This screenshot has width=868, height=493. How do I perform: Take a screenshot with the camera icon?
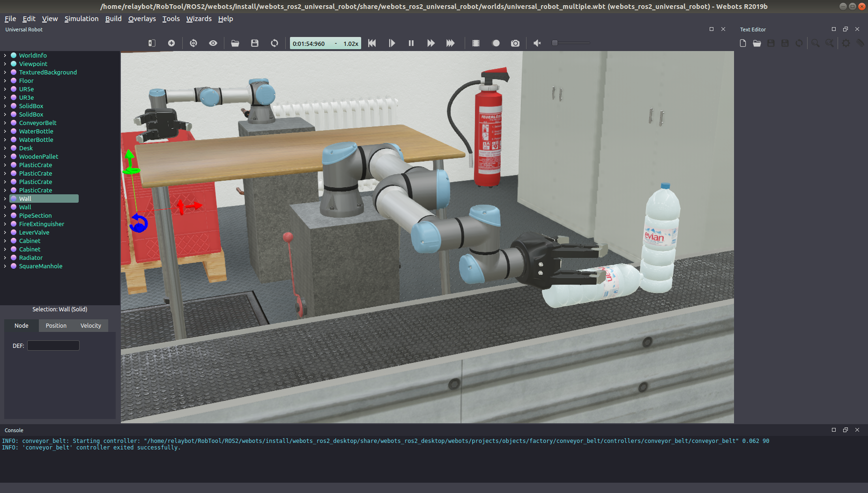pos(515,43)
